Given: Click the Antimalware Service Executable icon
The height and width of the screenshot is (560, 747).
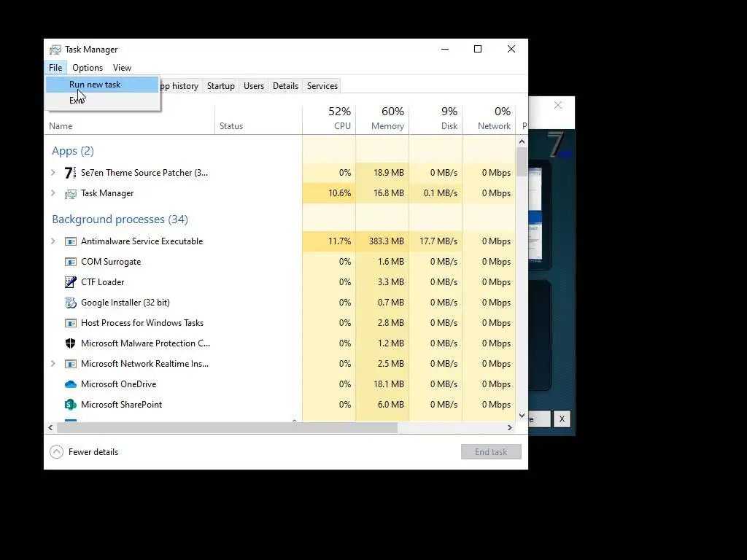Looking at the screenshot, I should pyautogui.click(x=71, y=241).
